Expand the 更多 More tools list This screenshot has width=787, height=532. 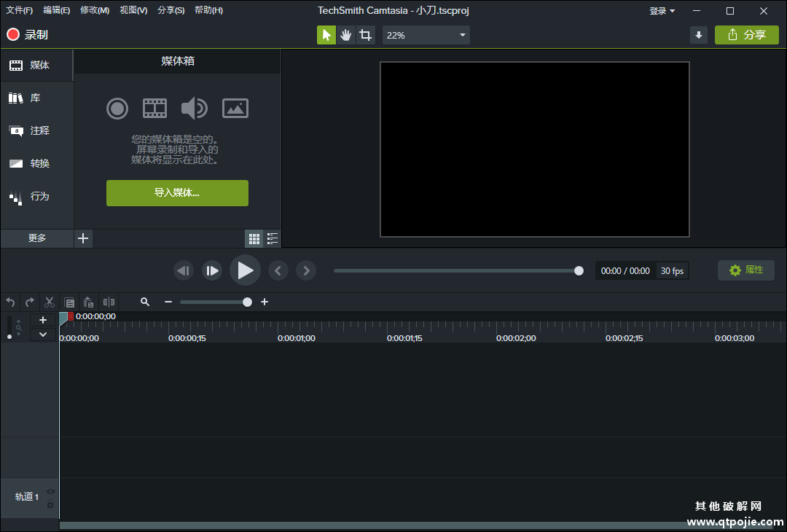click(37, 238)
